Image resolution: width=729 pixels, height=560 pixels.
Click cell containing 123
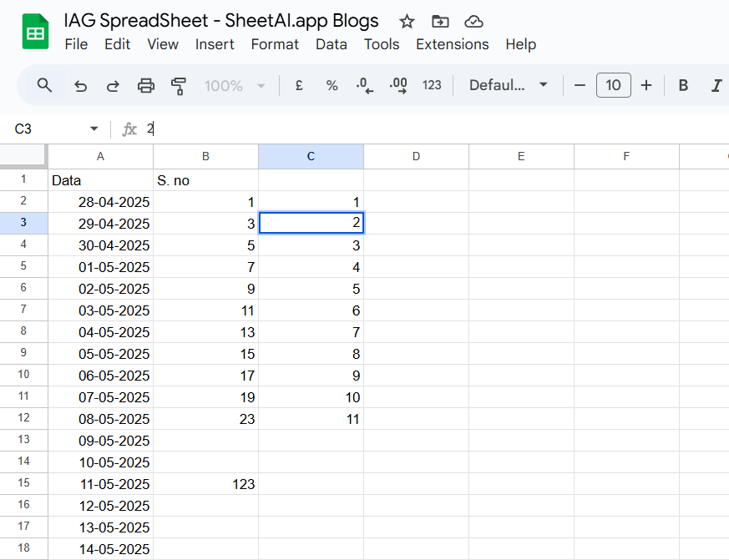205,484
